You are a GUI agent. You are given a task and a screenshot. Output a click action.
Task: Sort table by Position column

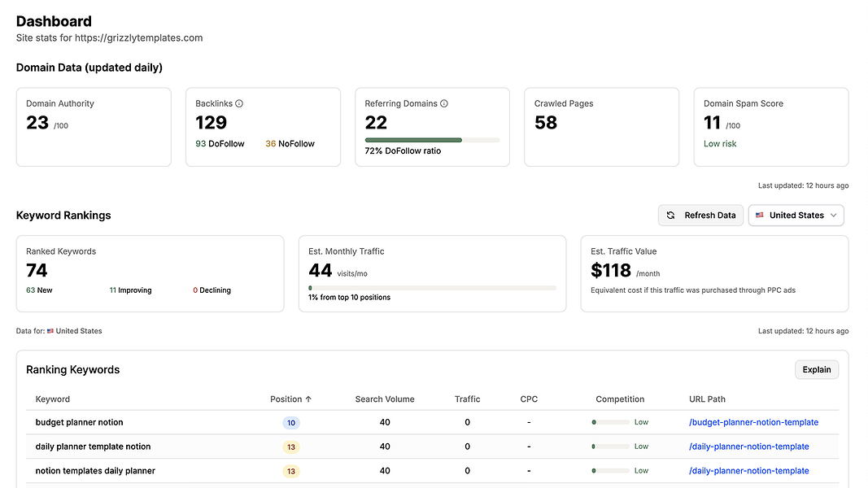[286, 399]
